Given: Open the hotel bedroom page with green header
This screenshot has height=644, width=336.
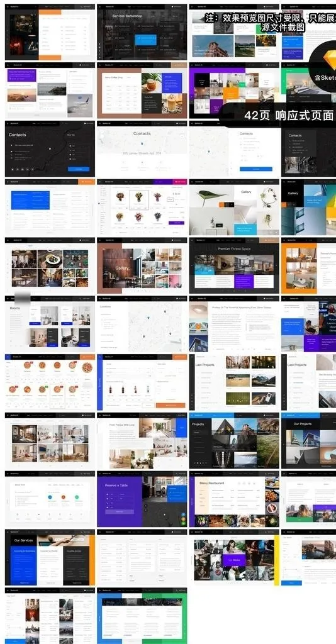Looking at the screenshot, I should [x=308, y=91].
